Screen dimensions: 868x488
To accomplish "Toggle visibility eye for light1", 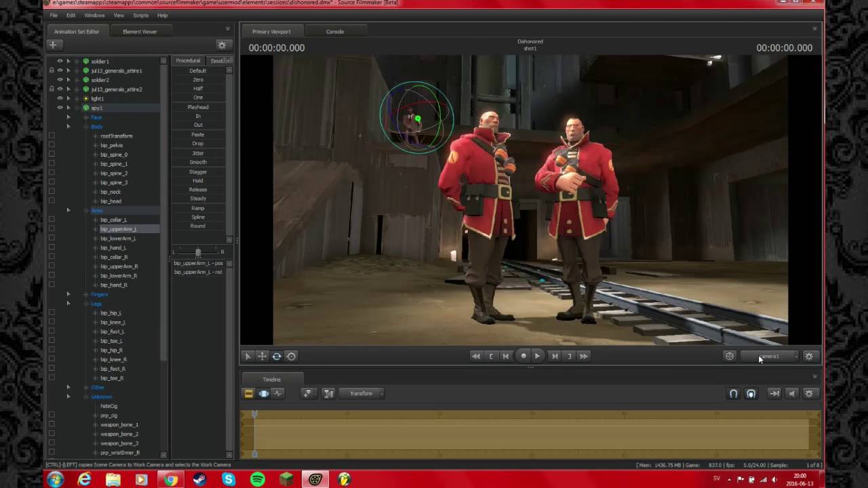I will point(60,98).
